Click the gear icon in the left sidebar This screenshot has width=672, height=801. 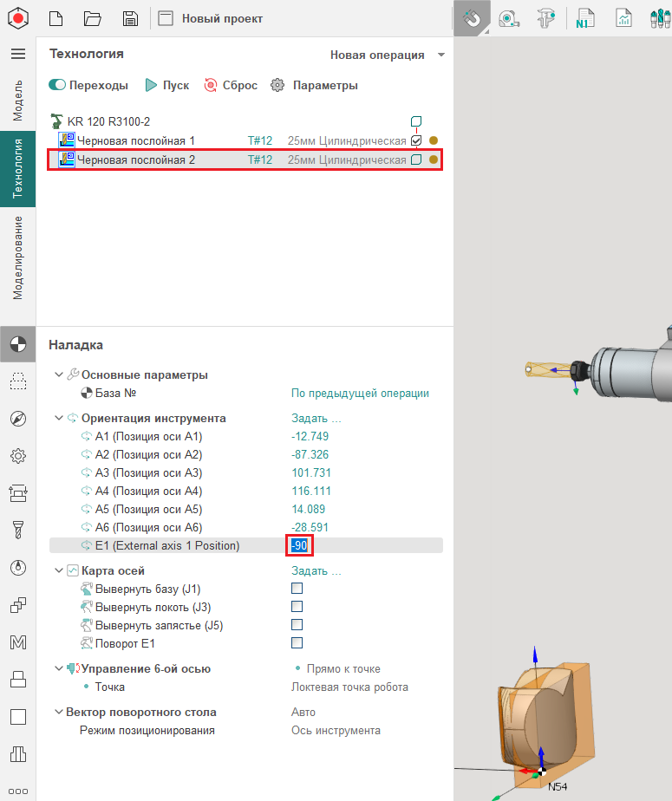17,456
